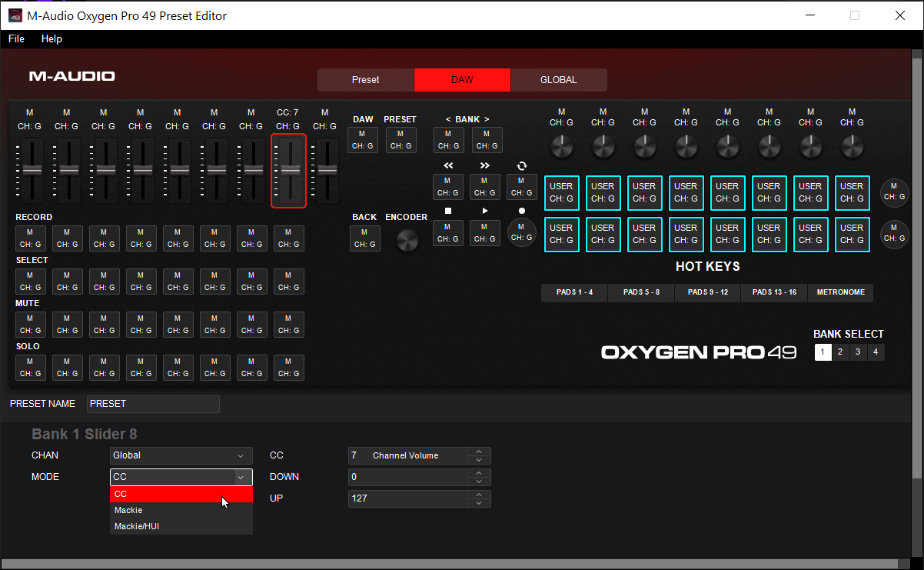Click the stop transport button
The image size is (924, 570).
point(448,233)
